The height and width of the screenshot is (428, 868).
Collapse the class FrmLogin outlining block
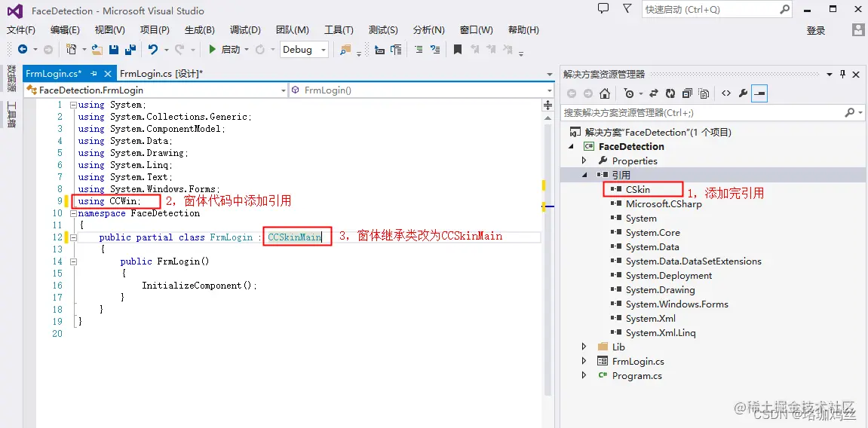coord(73,237)
